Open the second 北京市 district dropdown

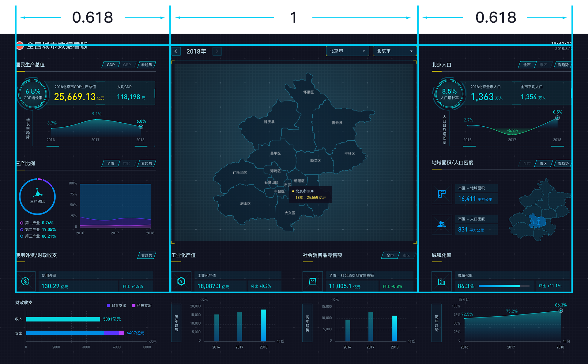point(394,51)
